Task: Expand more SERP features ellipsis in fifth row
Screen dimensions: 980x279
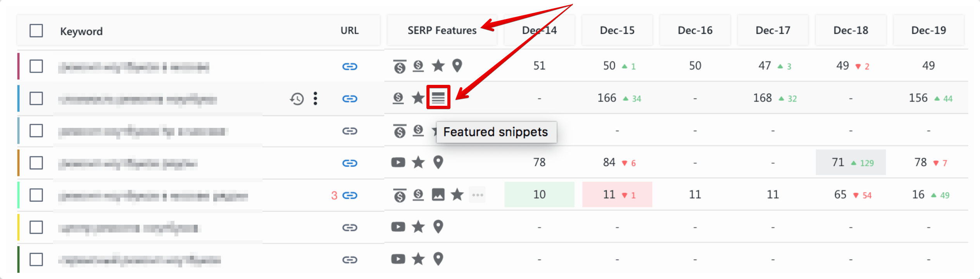Action: (478, 195)
